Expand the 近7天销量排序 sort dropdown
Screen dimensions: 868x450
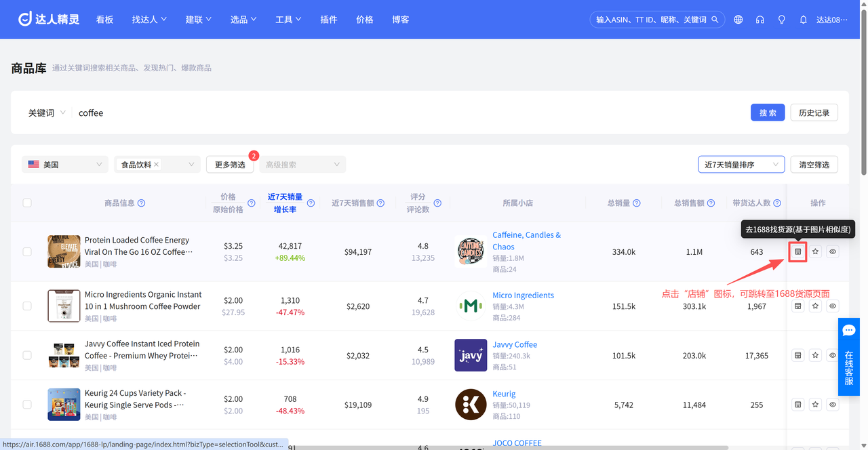741,165
